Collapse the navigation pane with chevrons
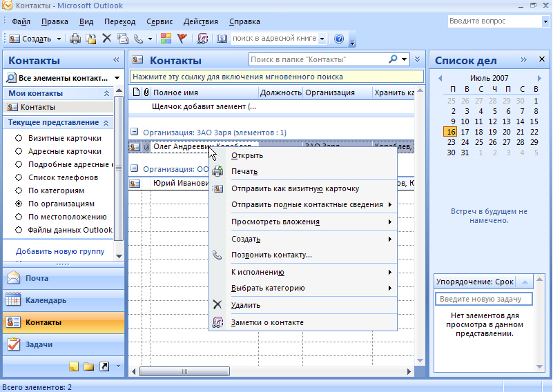Image resolution: width=553 pixels, height=392 pixels. click(116, 60)
